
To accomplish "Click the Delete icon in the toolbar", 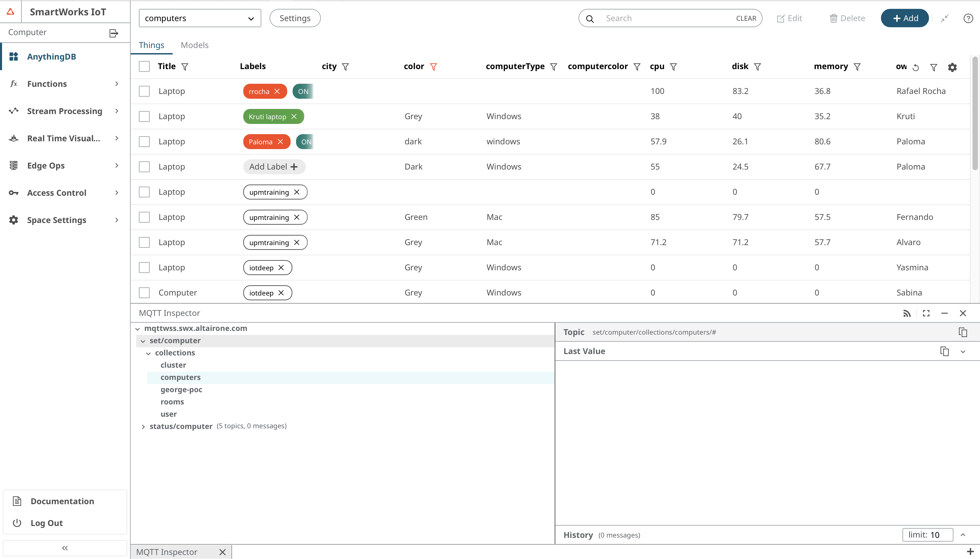I will (x=847, y=18).
